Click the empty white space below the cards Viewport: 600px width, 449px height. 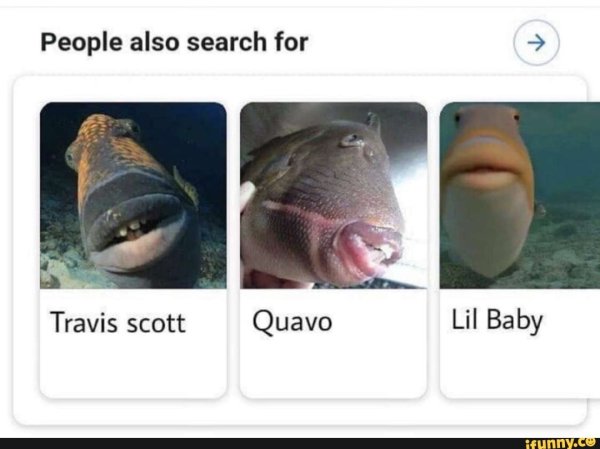(x=300, y=411)
